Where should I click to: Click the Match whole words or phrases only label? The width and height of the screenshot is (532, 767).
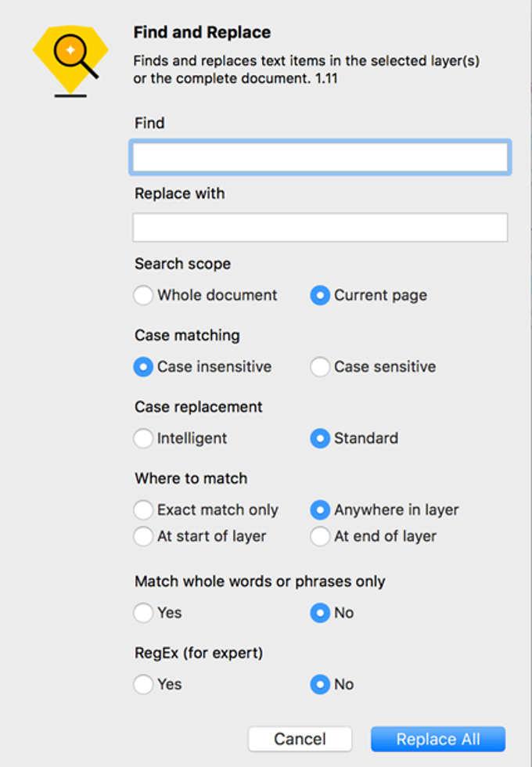click(260, 582)
